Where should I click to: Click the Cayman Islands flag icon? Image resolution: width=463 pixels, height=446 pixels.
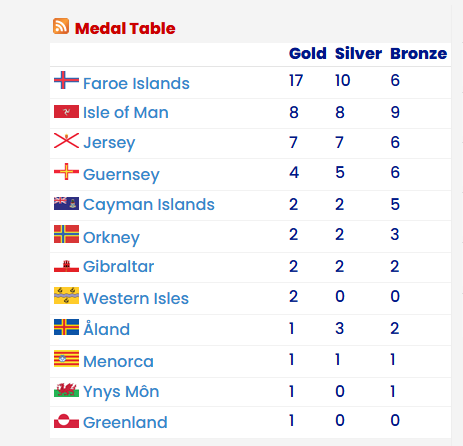click(x=66, y=203)
